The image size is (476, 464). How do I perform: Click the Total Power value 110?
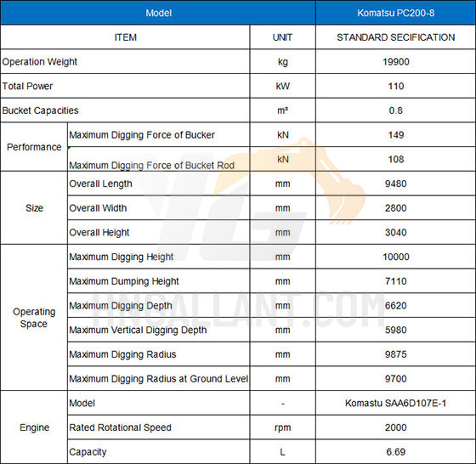(x=396, y=86)
